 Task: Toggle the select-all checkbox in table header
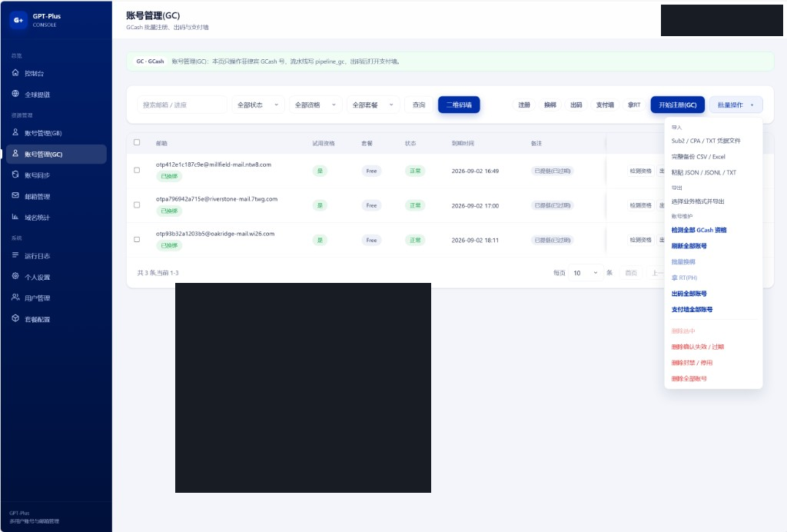pos(137,142)
